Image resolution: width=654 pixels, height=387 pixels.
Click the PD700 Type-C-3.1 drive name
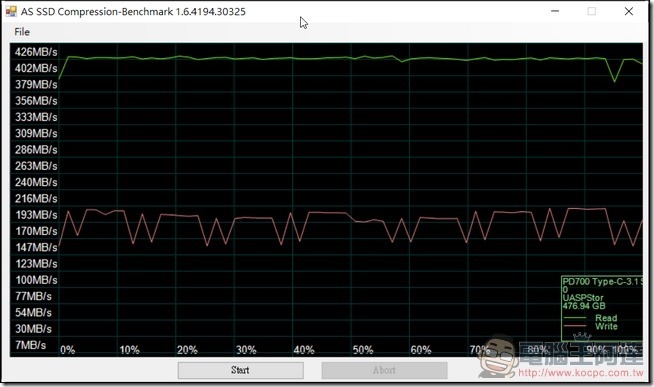tap(602, 281)
